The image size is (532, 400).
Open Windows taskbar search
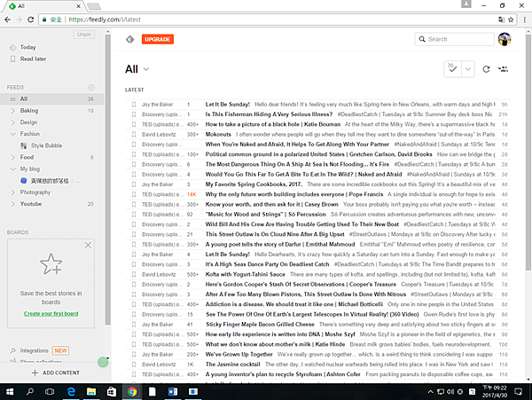click(x=30, y=392)
